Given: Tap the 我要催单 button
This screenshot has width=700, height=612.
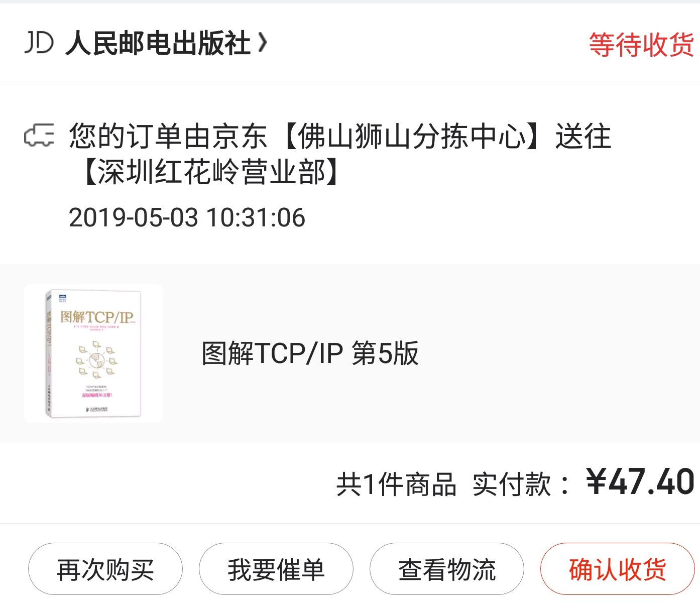Looking at the screenshot, I should (x=276, y=569).
